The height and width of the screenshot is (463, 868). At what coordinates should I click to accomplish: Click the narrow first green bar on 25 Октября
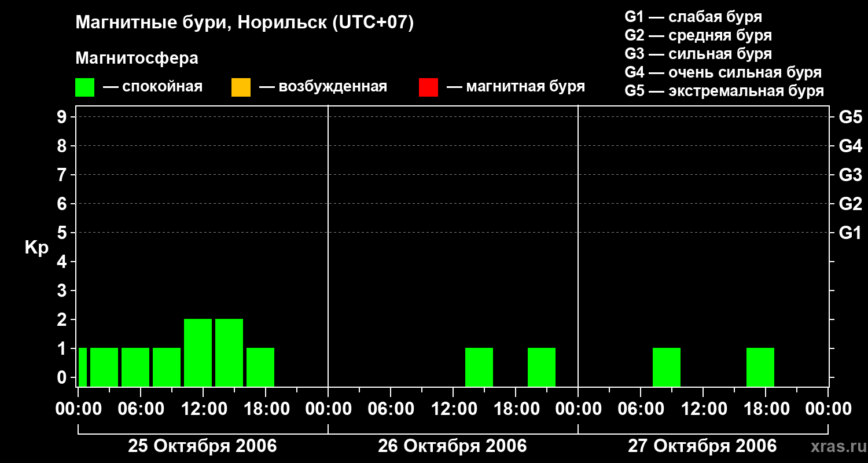[83, 367]
